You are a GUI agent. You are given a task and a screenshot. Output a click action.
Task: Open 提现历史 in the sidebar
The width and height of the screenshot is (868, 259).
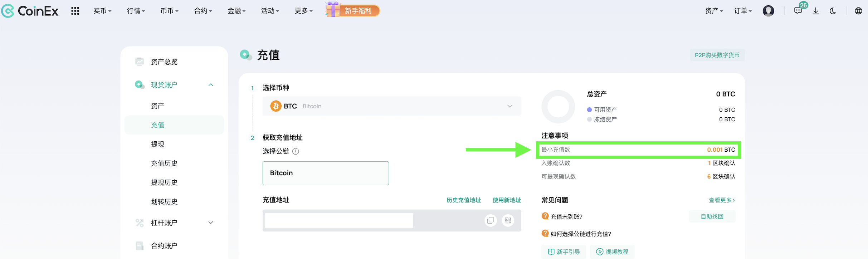164,182
